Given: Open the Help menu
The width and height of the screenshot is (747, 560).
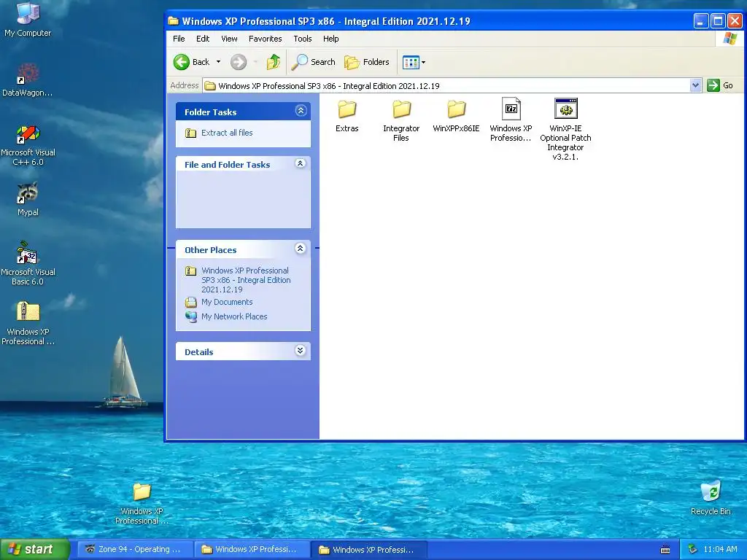Looking at the screenshot, I should point(330,39).
